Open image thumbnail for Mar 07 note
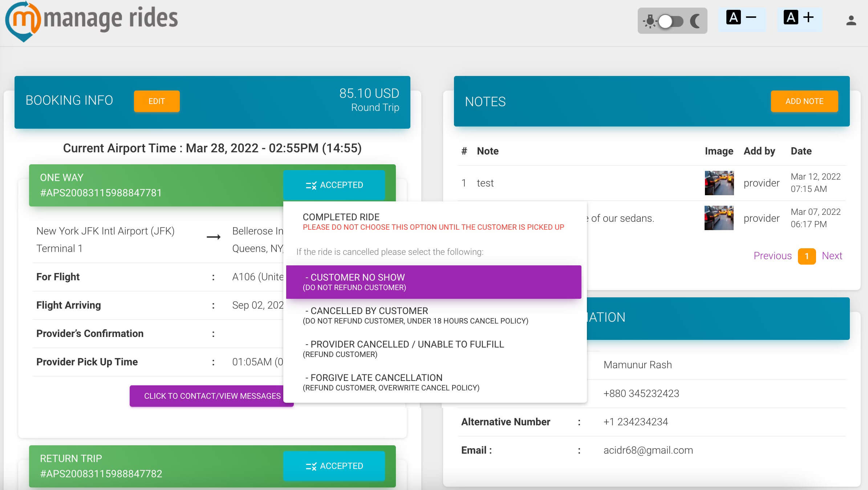The image size is (868, 490). [719, 218]
